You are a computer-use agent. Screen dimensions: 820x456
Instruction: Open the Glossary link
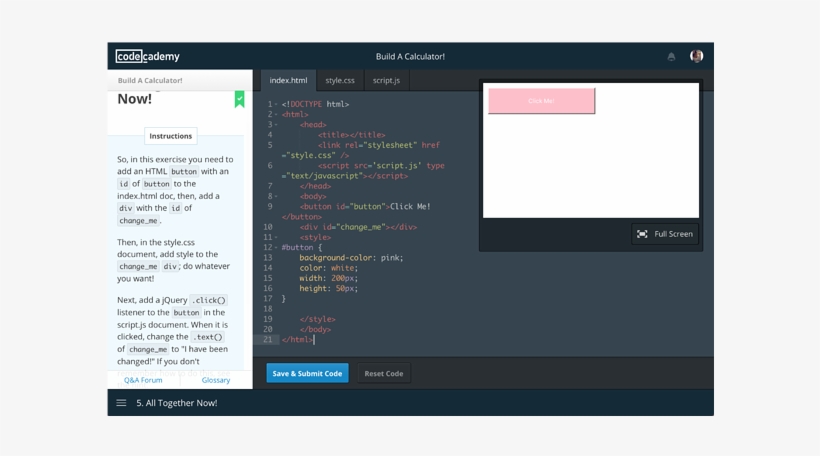point(216,380)
